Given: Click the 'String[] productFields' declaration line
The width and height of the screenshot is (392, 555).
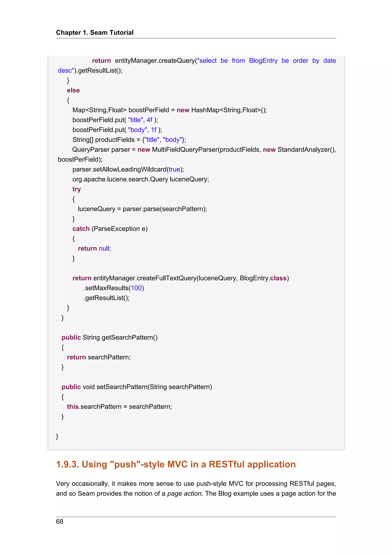Looking at the screenshot, I should pos(129,140).
